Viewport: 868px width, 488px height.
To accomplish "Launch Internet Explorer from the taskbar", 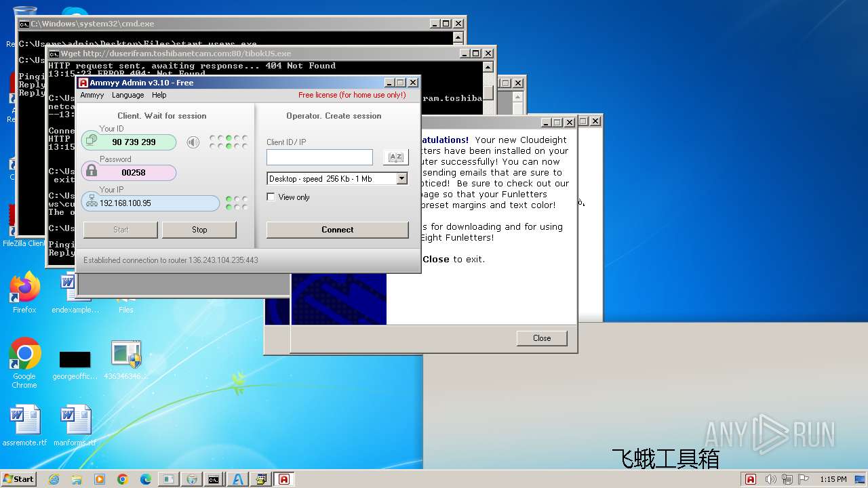I will 54,479.
